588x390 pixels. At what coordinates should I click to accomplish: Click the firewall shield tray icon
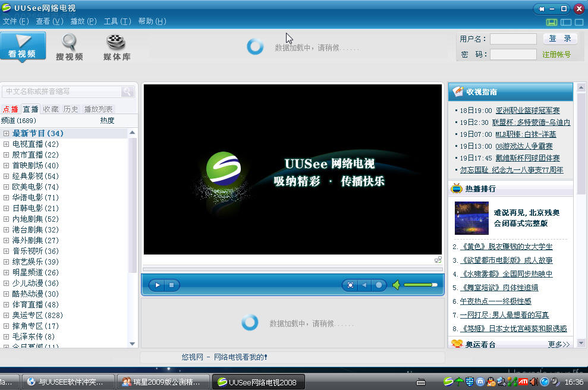pyautogui.click(x=470, y=382)
